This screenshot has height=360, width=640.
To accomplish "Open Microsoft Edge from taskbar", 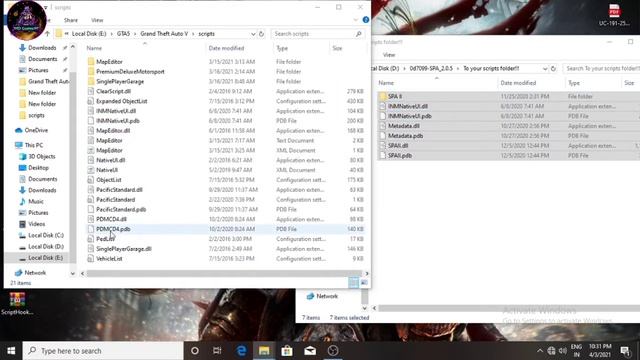I will (x=241, y=351).
